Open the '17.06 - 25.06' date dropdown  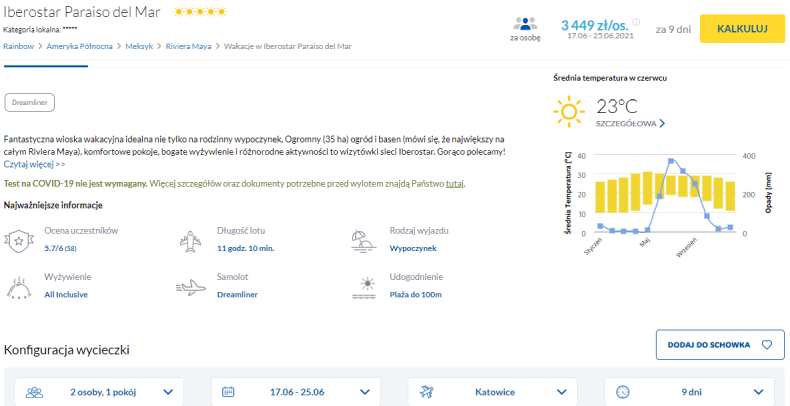coord(296,391)
